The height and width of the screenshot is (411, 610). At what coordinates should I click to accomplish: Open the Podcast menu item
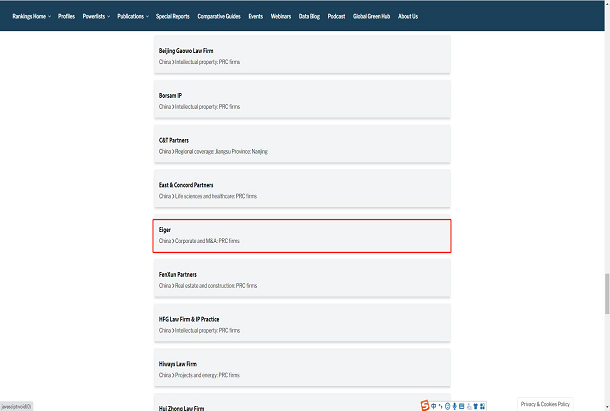[336, 16]
